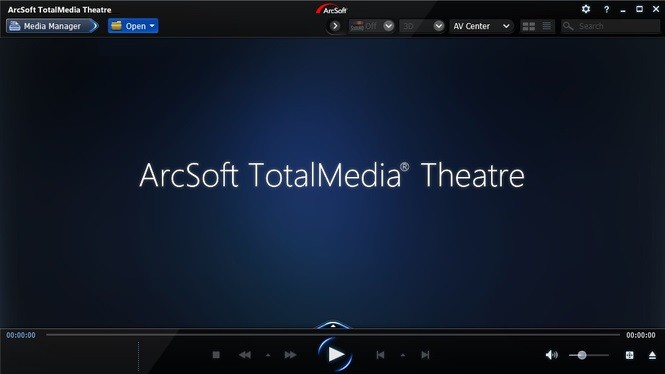
Task: Expand the pop-up panel arrow above Play
Action: pos(333,325)
